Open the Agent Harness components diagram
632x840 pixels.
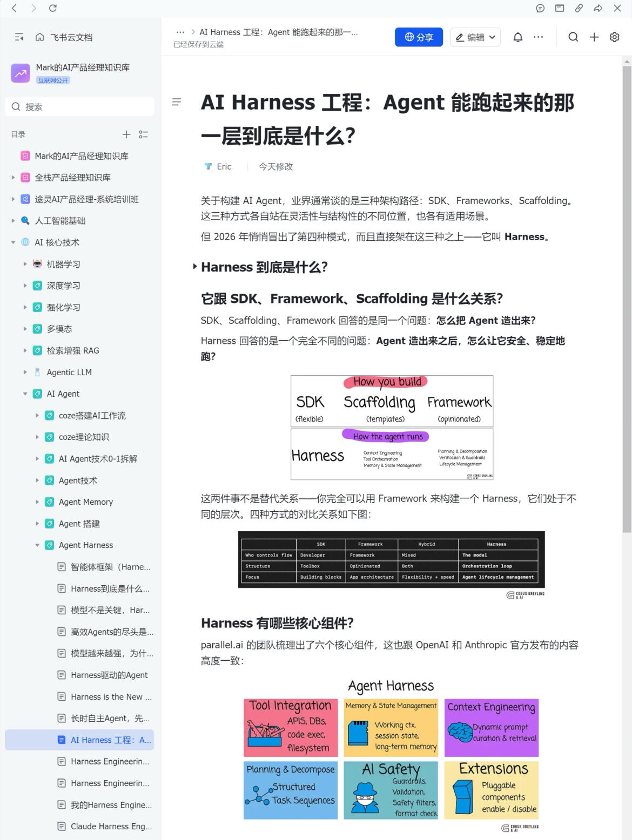click(x=391, y=756)
